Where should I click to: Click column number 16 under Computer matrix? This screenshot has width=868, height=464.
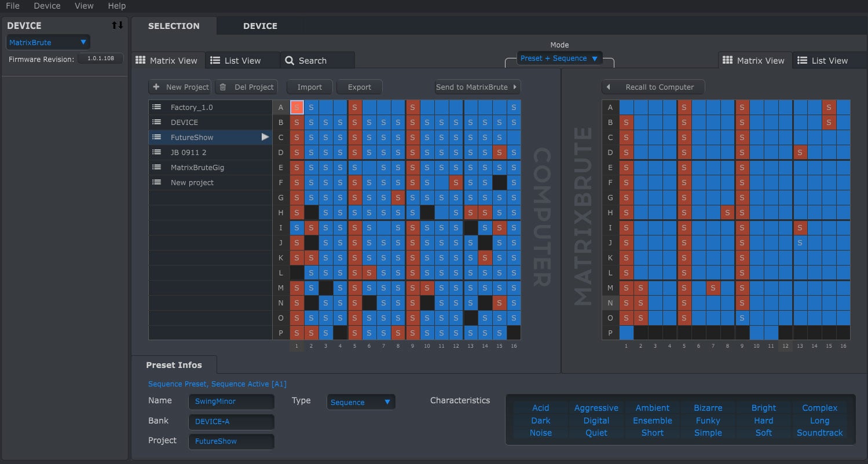(x=513, y=346)
